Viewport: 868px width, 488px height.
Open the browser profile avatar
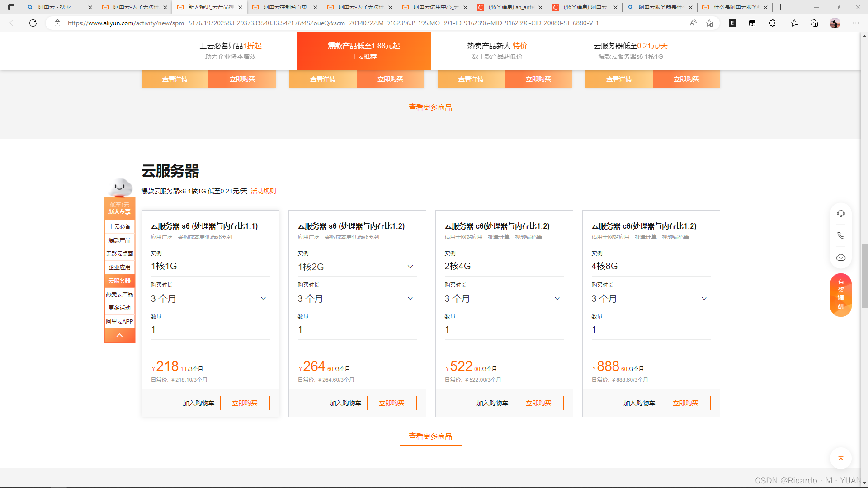click(835, 23)
